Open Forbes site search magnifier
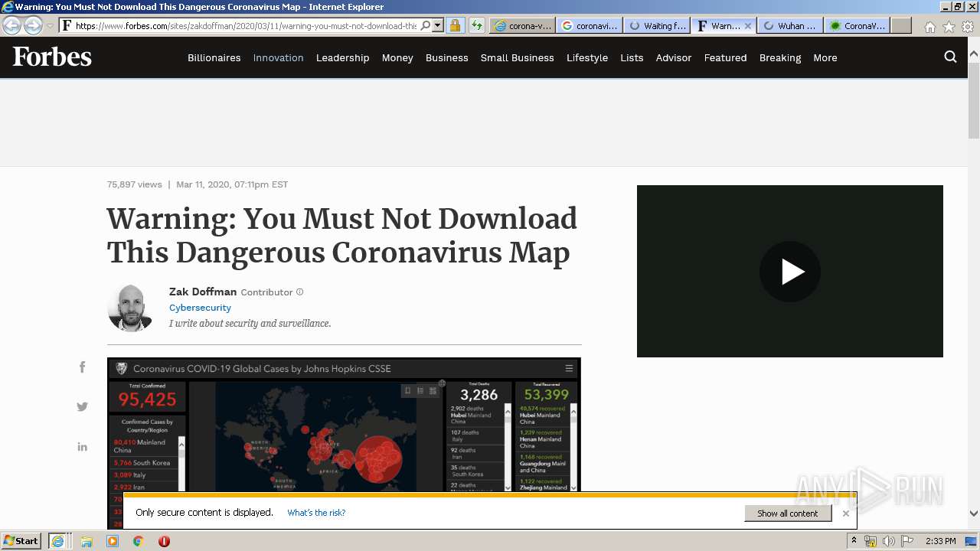The height and width of the screenshot is (551, 980). click(x=950, y=57)
